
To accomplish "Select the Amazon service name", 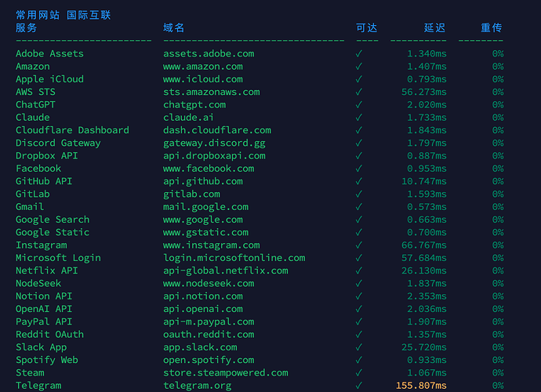I will pos(33,67).
